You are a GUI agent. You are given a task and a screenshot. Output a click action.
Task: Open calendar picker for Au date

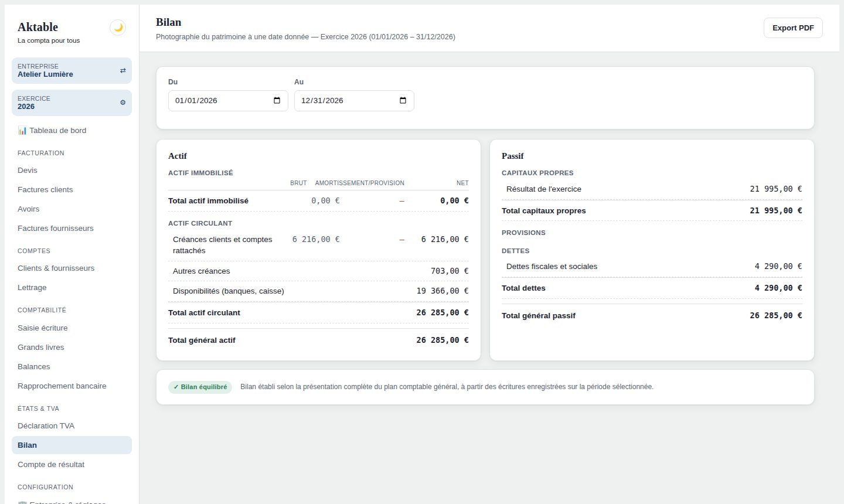click(x=403, y=100)
